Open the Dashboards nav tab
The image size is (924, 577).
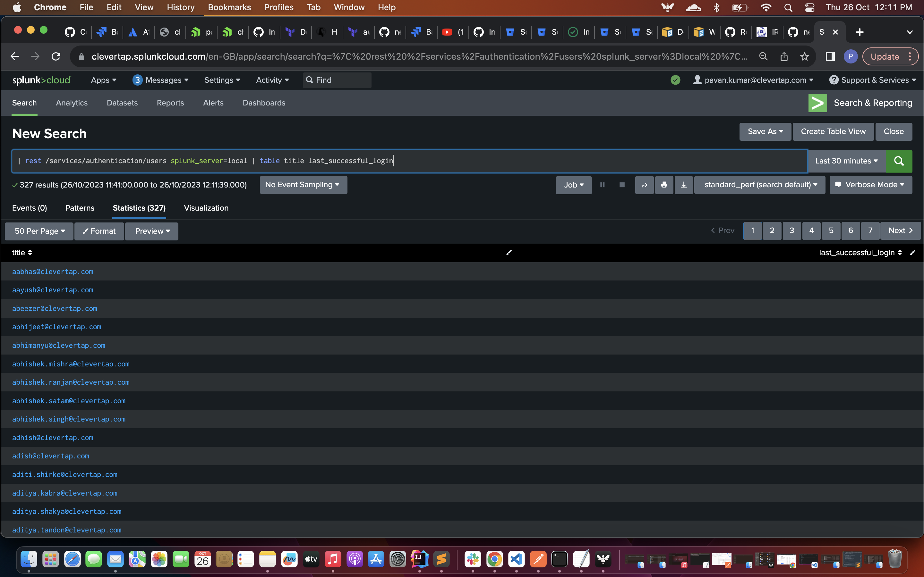tap(264, 103)
